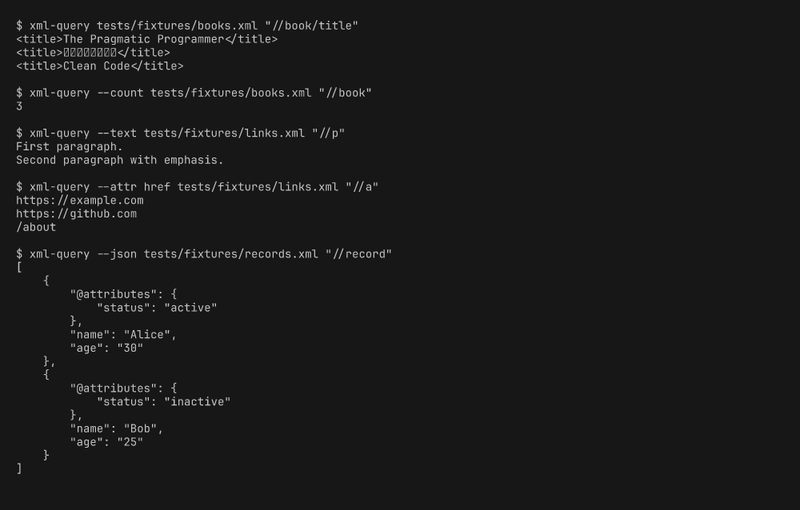Viewport: 800px width, 510px height.
Task: Click the "status": "inactive" JSON line
Action: click(x=164, y=402)
